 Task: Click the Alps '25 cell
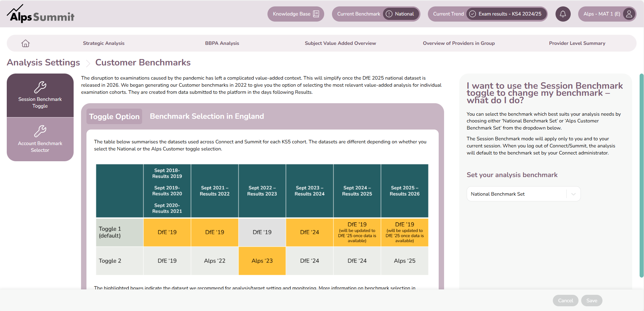[x=405, y=261]
